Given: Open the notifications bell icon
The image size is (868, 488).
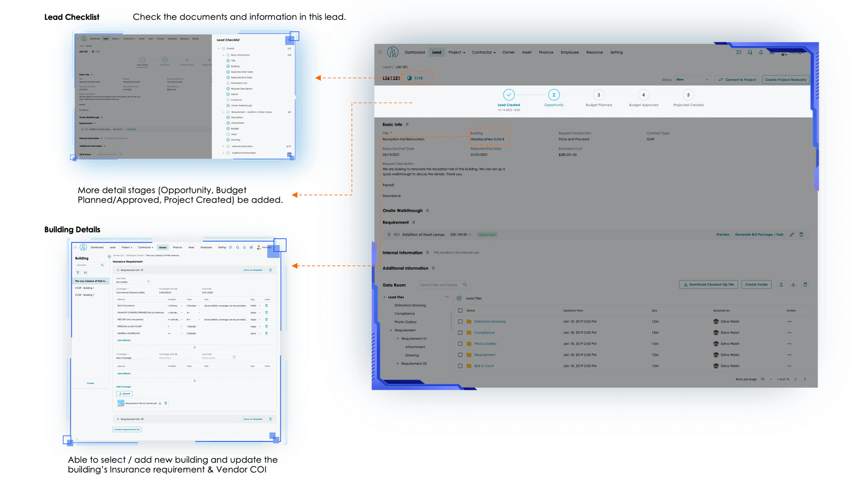Looking at the screenshot, I should (x=761, y=52).
